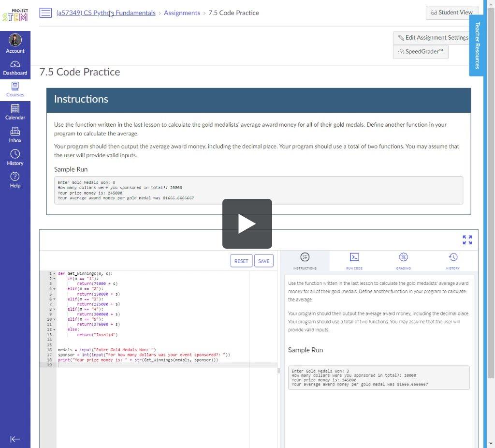Open History in the sidebar
The height and width of the screenshot is (448, 495).
[15, 158]
